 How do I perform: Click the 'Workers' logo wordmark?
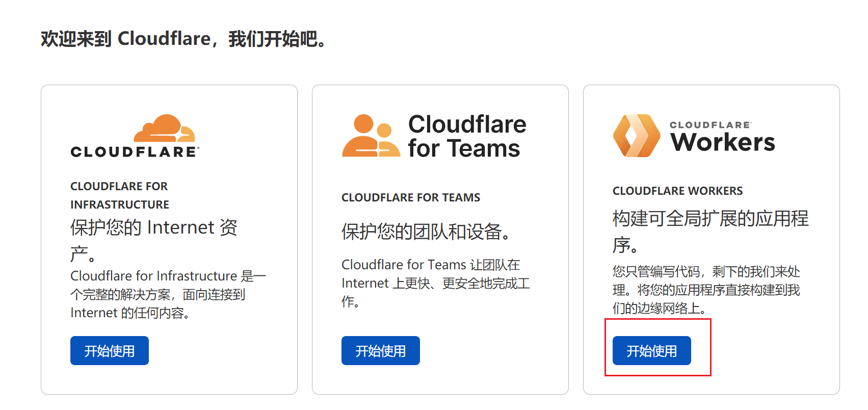(x=723, y=142)
